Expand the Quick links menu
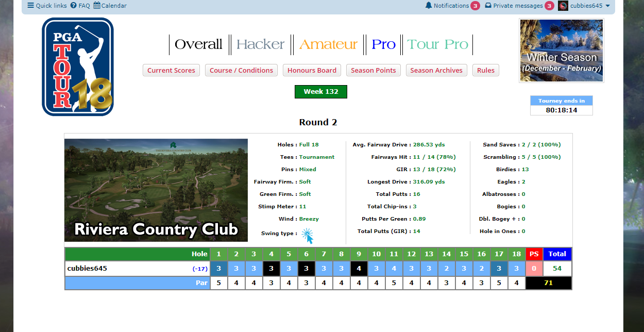The image size is (644, 332). coord(47,6)
